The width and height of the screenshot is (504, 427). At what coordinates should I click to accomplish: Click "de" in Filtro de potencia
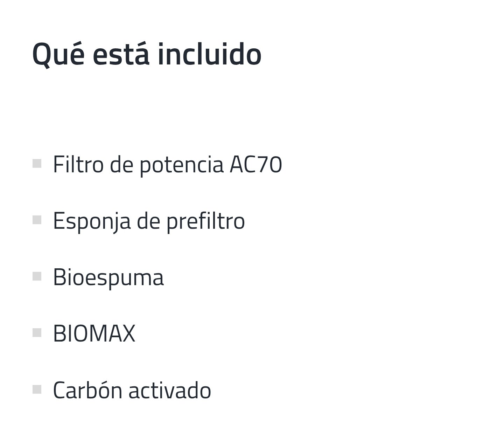tap(121, 164)
